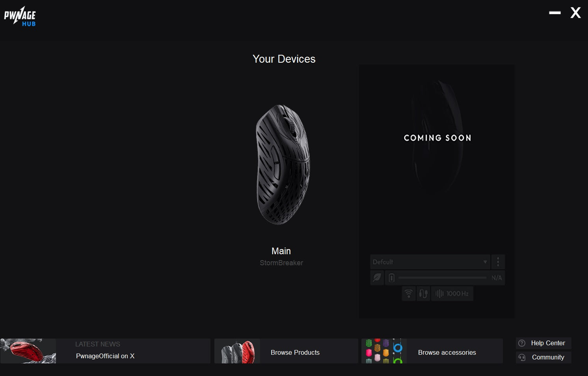Click the red mouse news thumbnail
The height and width of the screenshot is (376, 588).
point(28,351)
